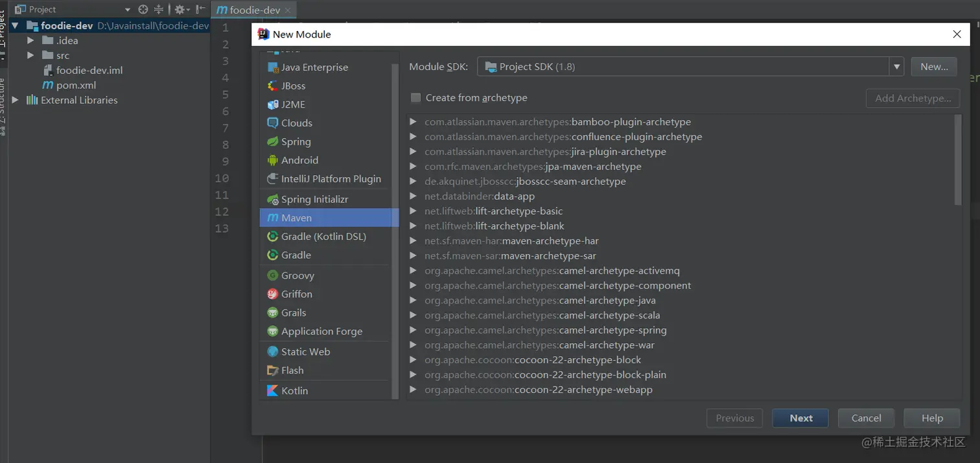Click the New... SDK button
This screenshot has width=980, height=463.
click(934, 67)
